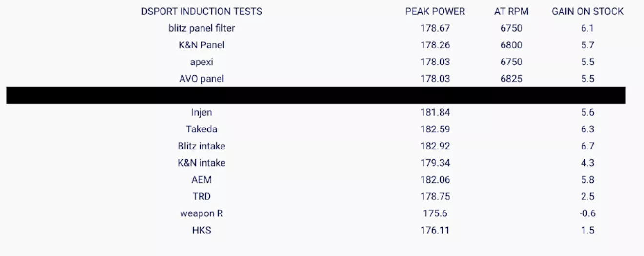
Task: Click the apexi row label
Action: coord(201,62)
